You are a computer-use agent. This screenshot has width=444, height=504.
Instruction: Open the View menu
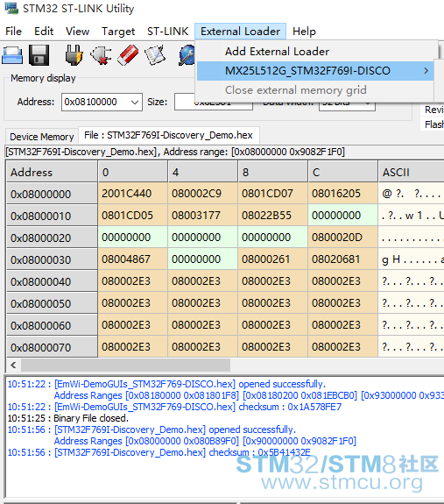tap(77, 32)
